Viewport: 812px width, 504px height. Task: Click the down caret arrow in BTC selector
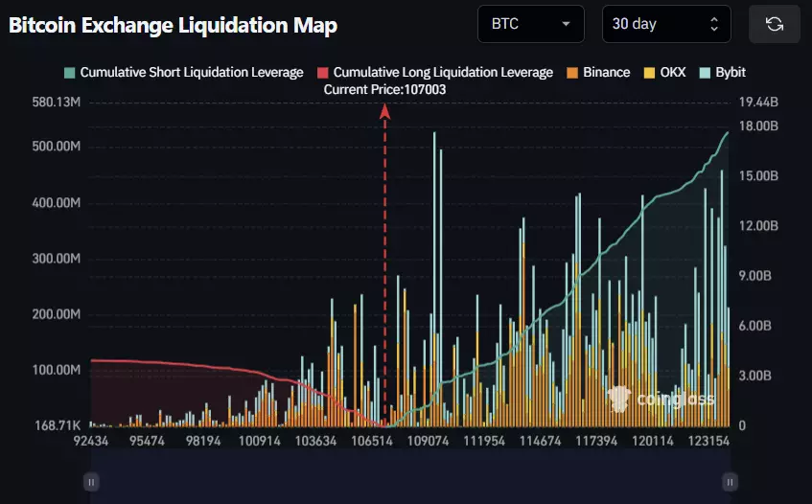point(567,24)
